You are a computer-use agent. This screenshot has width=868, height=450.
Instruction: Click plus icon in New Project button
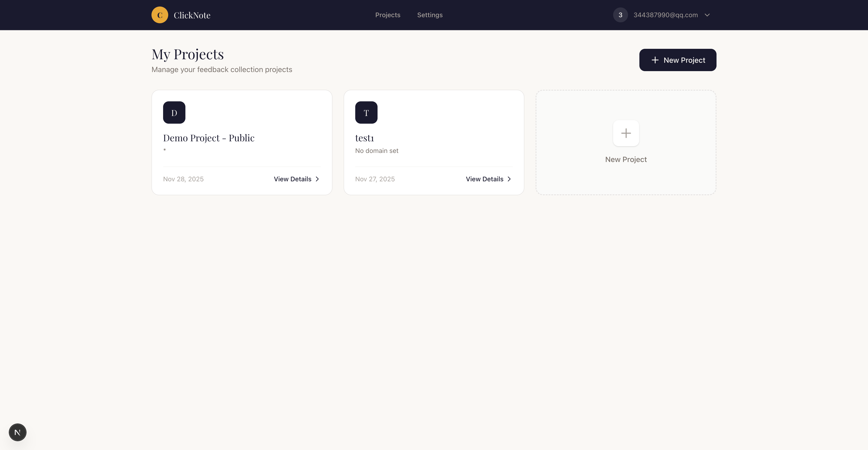[x=655, y=60]
